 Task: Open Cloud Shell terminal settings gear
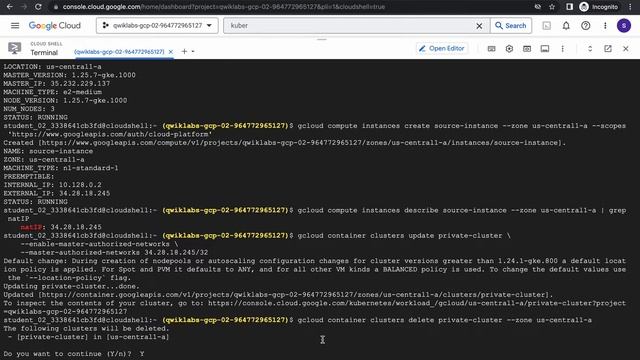(509, 49)
